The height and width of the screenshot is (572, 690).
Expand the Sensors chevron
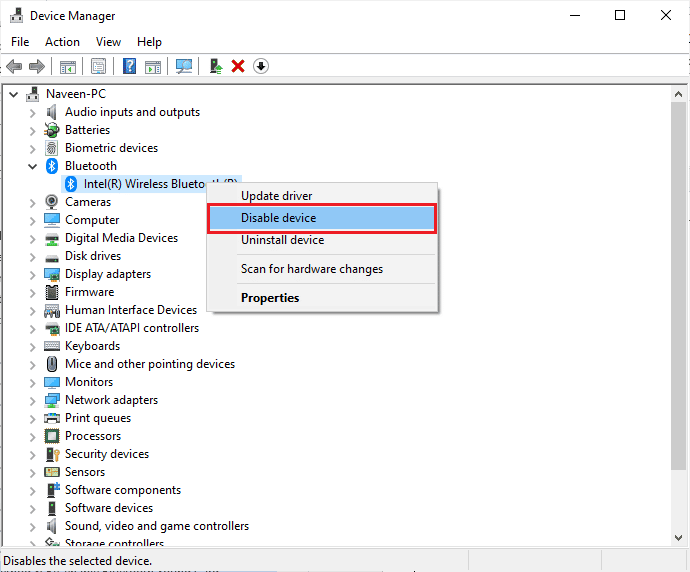coord(33,473)
